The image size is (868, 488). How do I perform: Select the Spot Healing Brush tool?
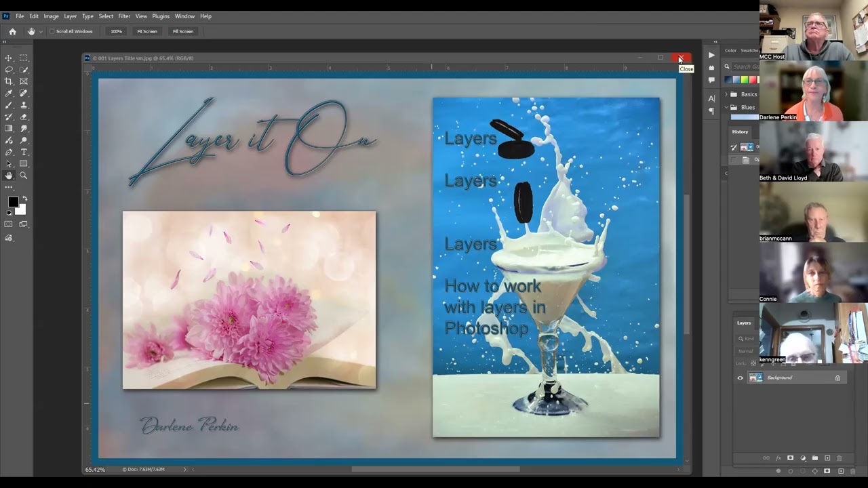(24, 94)
